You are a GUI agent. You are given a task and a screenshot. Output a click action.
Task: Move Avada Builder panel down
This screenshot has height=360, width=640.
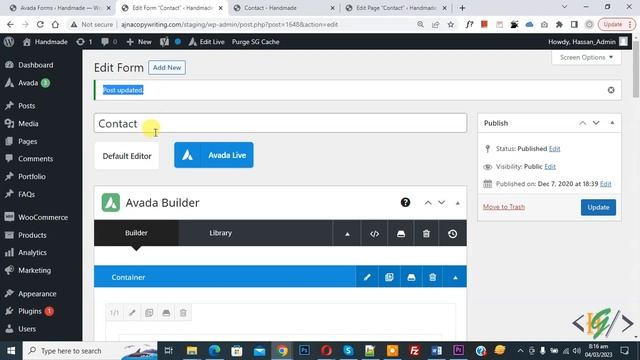442,202
